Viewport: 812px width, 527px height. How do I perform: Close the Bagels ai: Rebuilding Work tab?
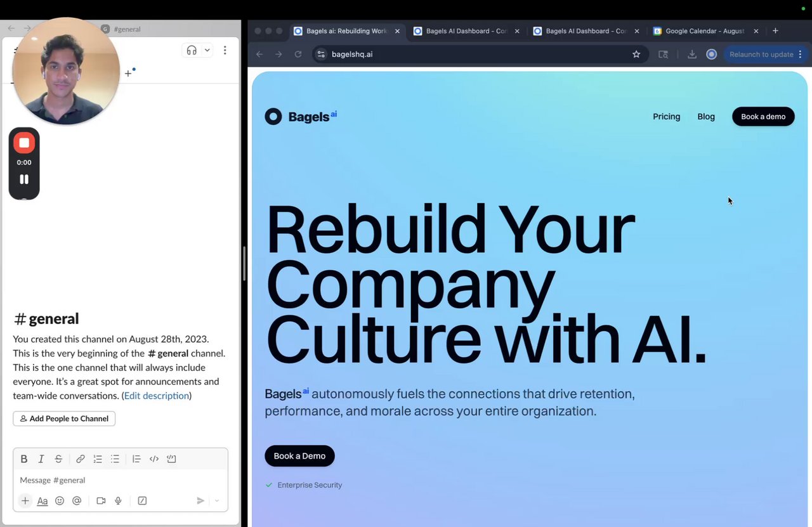[x=397, y=31]
